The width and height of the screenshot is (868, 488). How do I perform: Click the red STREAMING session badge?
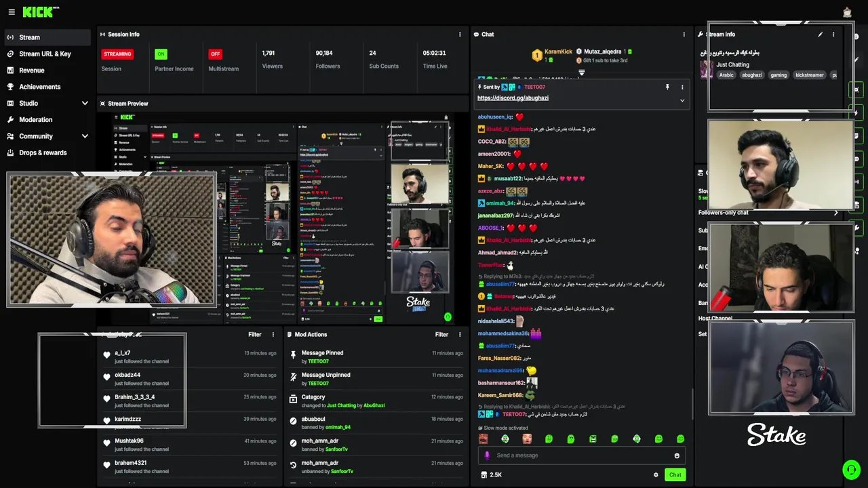click(117, 54)
